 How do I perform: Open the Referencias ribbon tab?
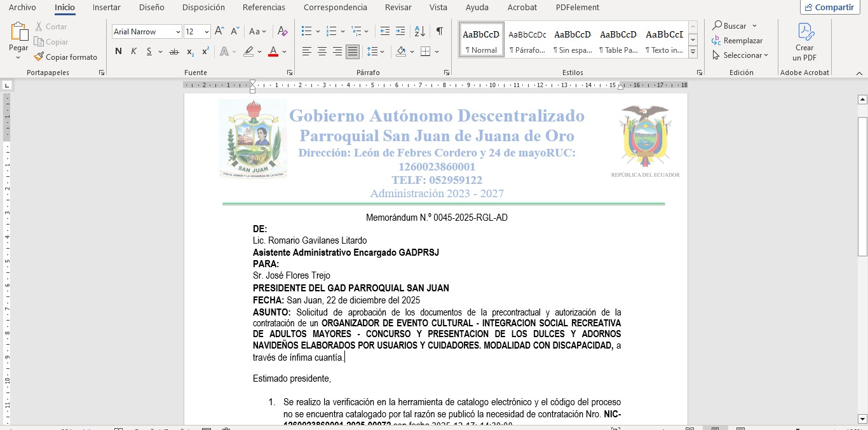264,8
